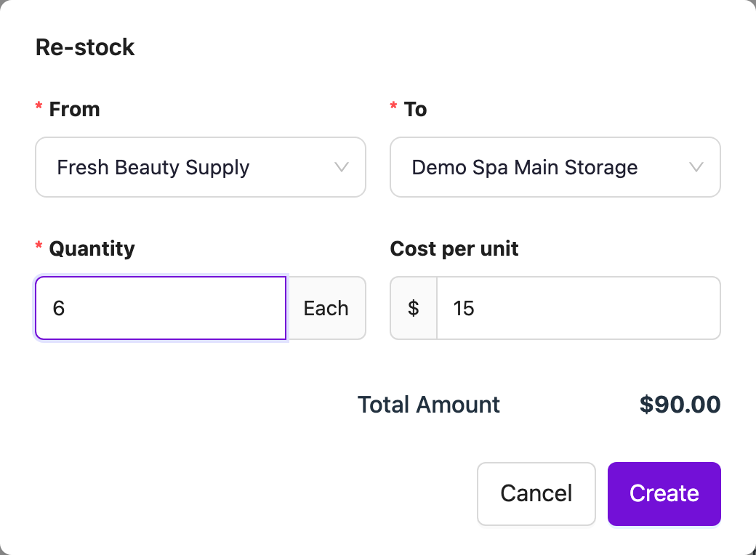Image resolution: width=756 pixels, height=555 pixels.
Task: Open the To storage dropdown
Action: [x=555, y=167]
